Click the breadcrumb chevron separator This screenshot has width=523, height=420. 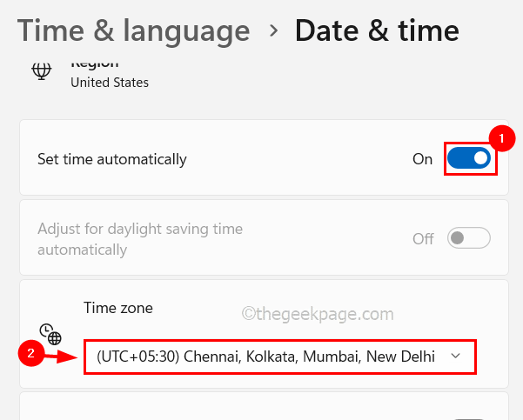[273, 31]
